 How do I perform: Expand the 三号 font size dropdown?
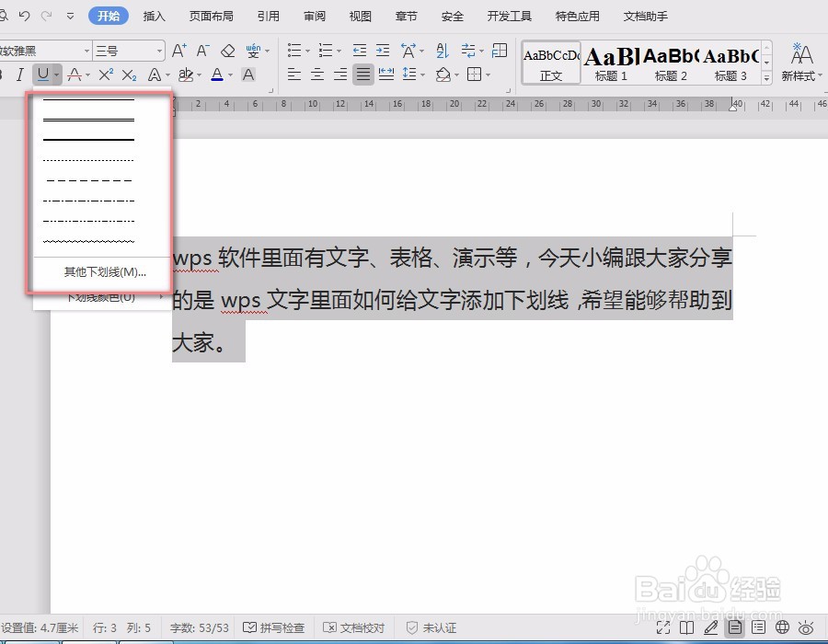click(x=159, y=52)
